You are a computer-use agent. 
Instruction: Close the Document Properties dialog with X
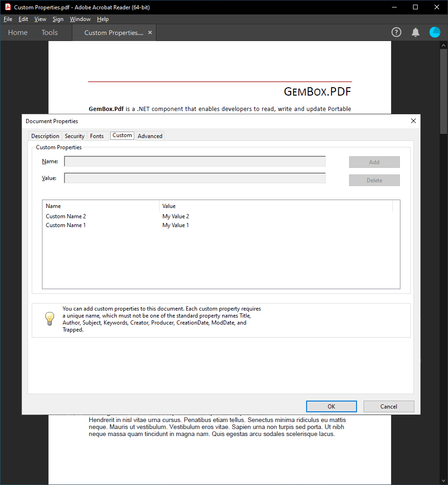click(413, 121)
